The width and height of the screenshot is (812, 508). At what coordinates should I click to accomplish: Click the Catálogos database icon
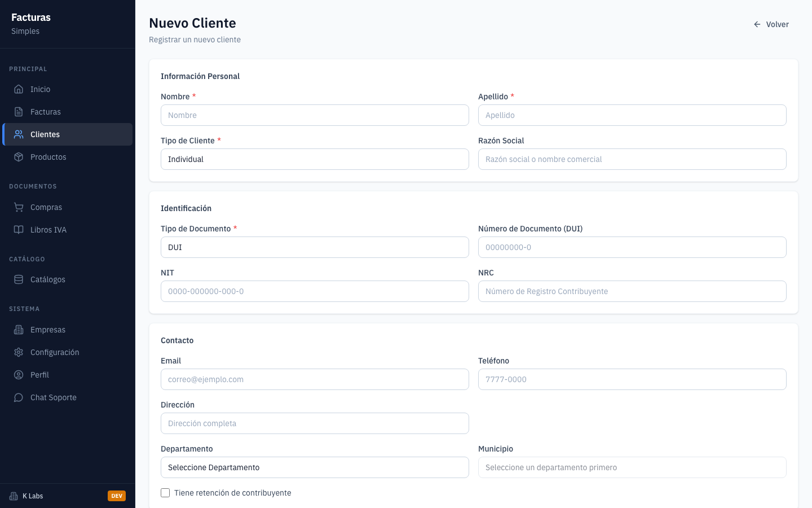tap(19, 279)
